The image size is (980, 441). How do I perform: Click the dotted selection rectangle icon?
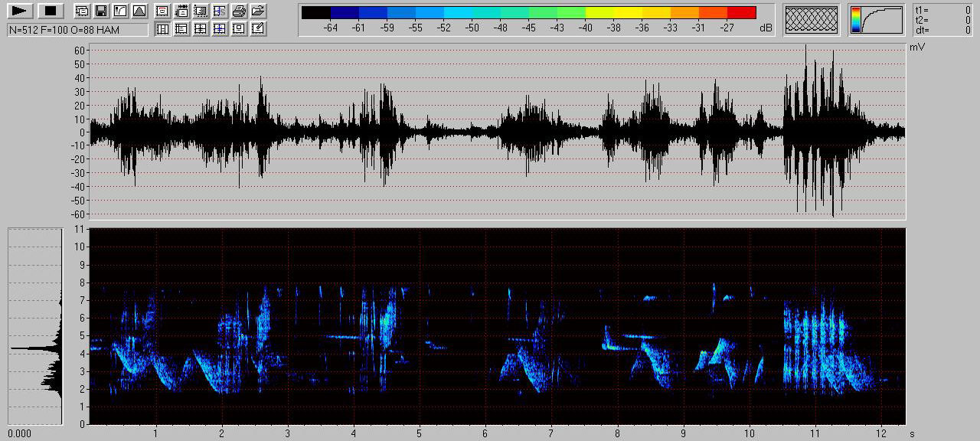(201, 11)
